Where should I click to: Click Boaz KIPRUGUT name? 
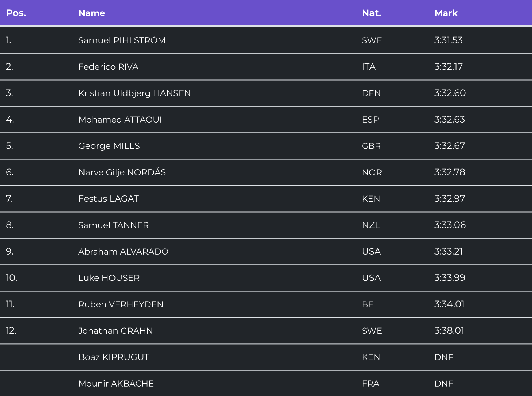(x=114, y=357)
